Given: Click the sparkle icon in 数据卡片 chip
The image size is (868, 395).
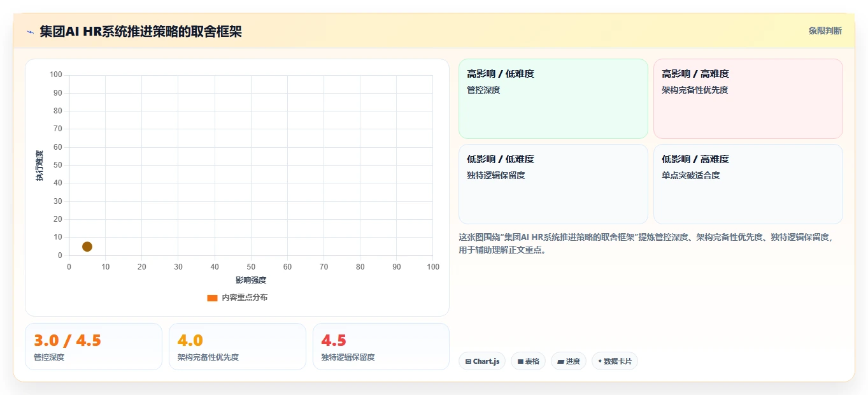Looking at the screenshot, I should [600, 361].
